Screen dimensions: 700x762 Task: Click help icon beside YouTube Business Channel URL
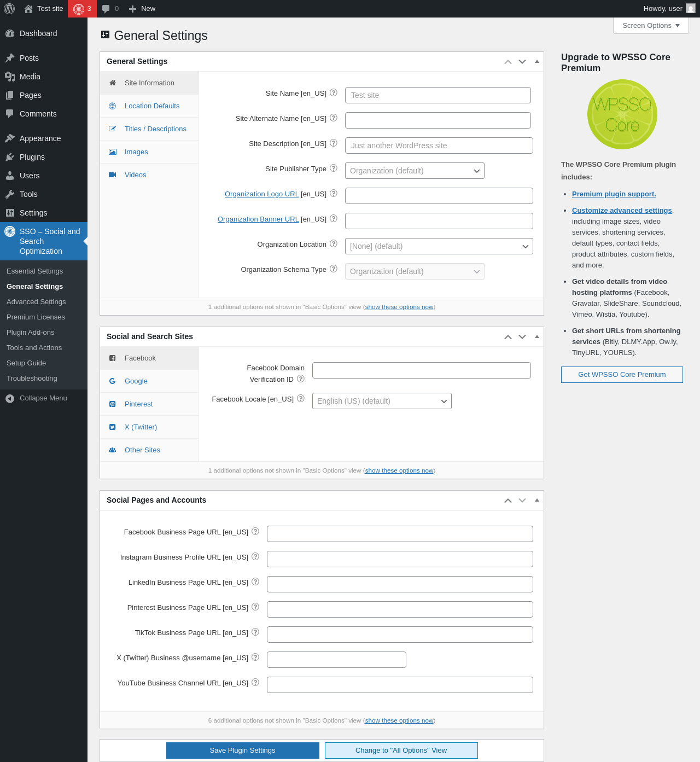click(x=255, y=683)
